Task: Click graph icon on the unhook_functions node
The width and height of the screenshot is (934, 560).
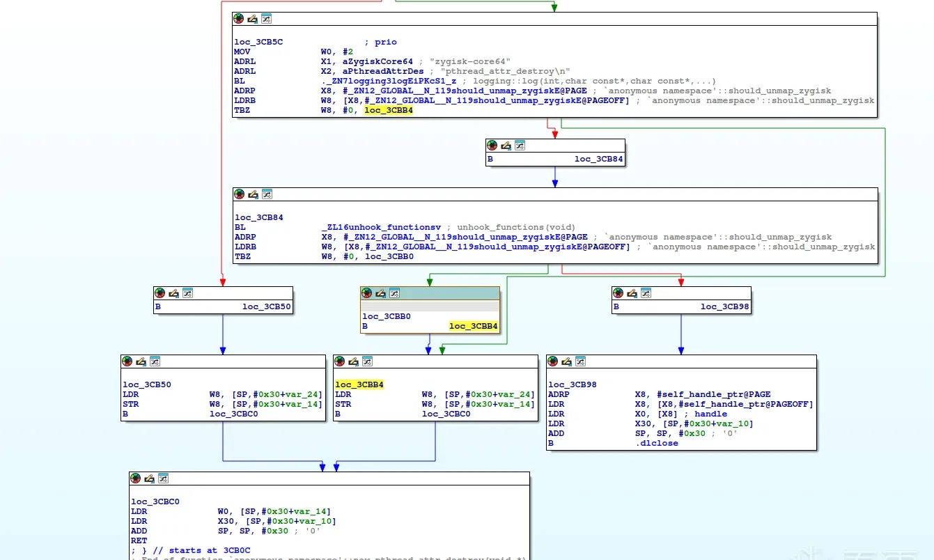Action: [x=266, y=194]
